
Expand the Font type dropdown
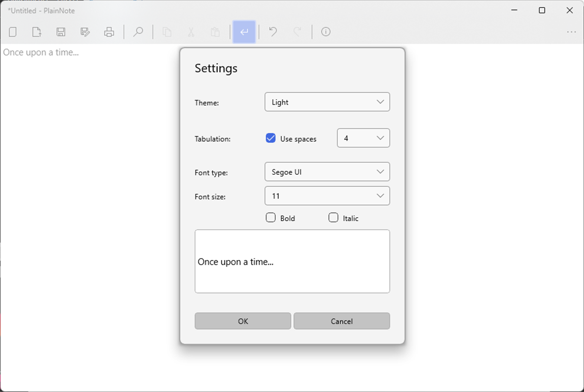point(327,171)
